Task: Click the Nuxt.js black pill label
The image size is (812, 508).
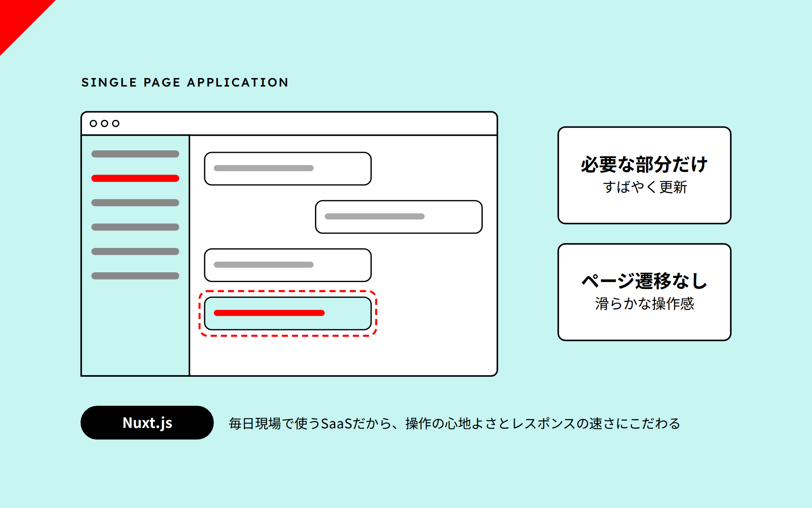Action: coord(147,423)
